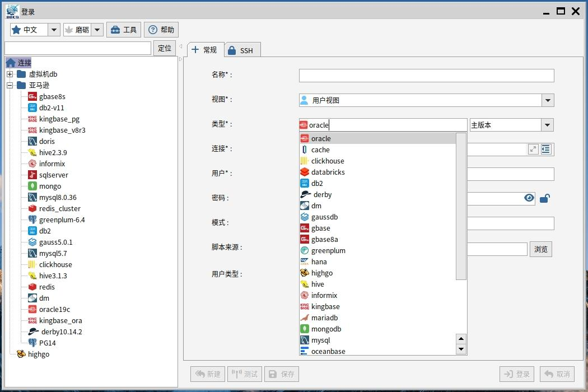Switch to the SSH tab

tap(242, 50)
